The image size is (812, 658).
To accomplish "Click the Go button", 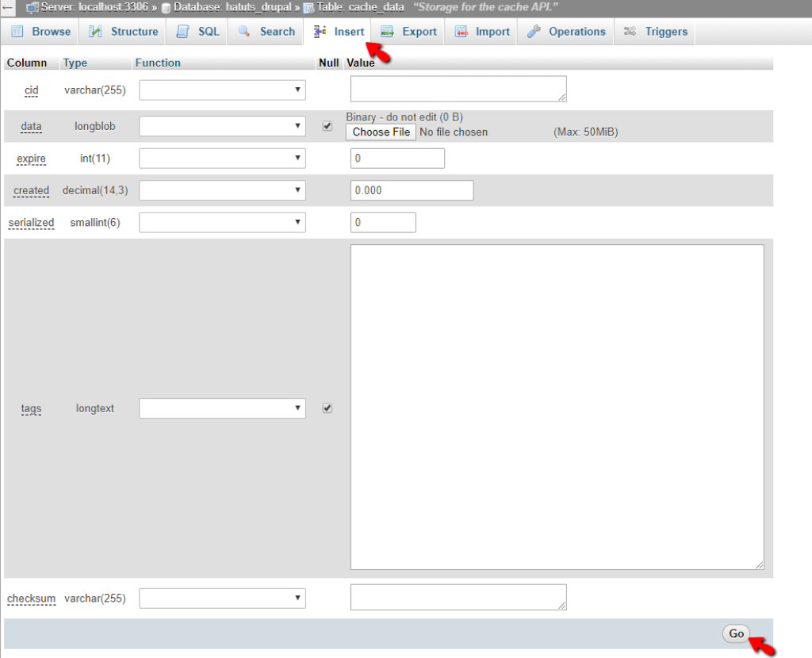I will tap(736, 633).
